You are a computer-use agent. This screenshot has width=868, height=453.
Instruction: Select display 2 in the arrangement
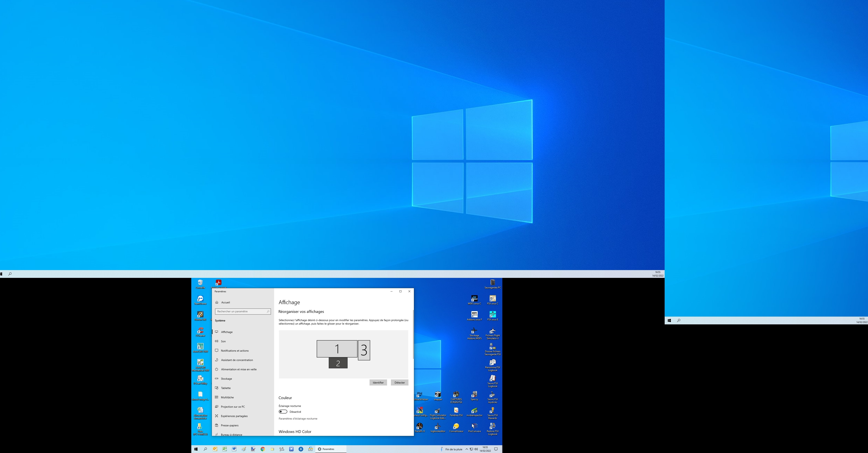[338, 363]
